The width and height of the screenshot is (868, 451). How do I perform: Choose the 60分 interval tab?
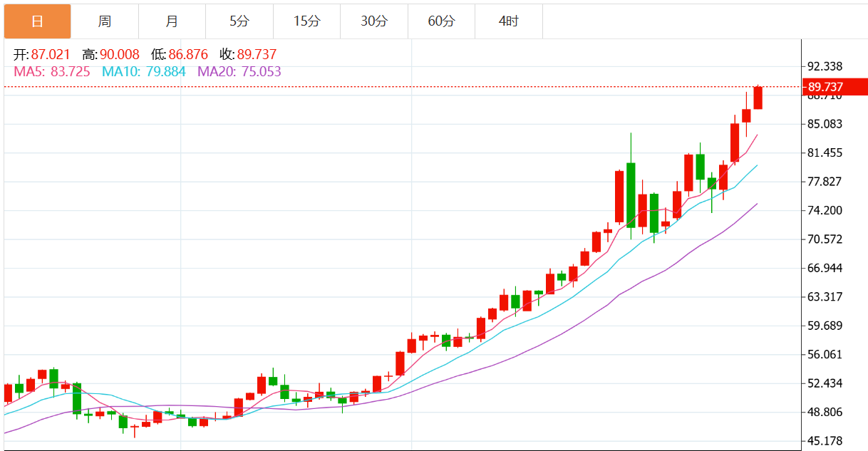[441, 21]
